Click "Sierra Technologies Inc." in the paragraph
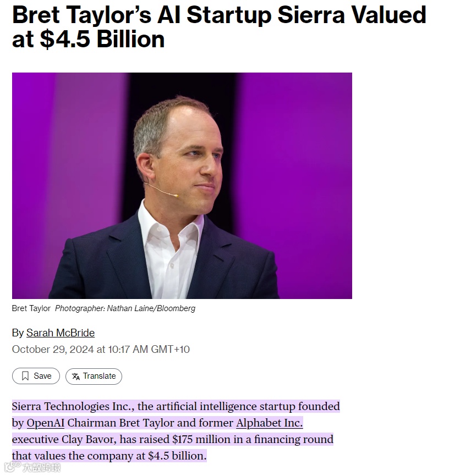 tap(72, 407)
